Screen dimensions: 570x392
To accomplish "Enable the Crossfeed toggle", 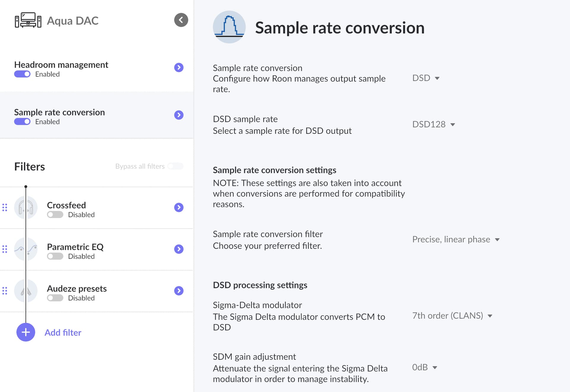I will point(55,214).
